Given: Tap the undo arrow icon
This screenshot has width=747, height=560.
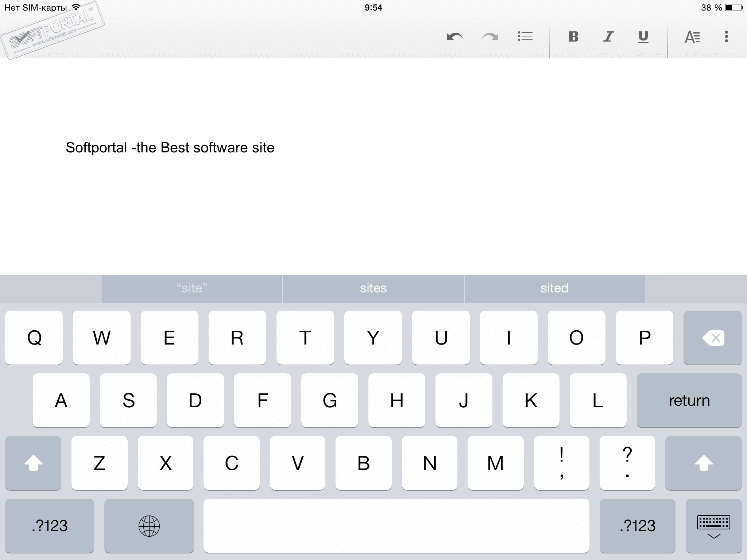Looking at the screenshot, I should point(455,37).
